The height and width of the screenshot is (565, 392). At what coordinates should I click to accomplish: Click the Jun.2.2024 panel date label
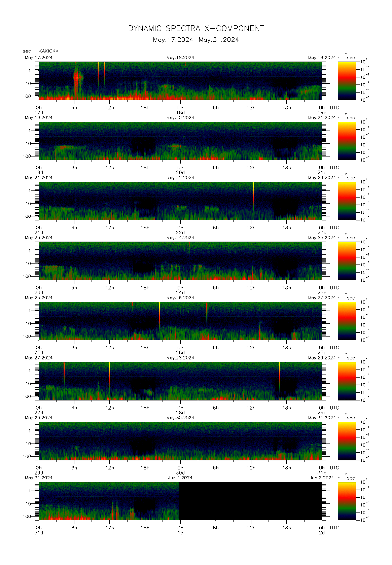click(x=322, y=478)
